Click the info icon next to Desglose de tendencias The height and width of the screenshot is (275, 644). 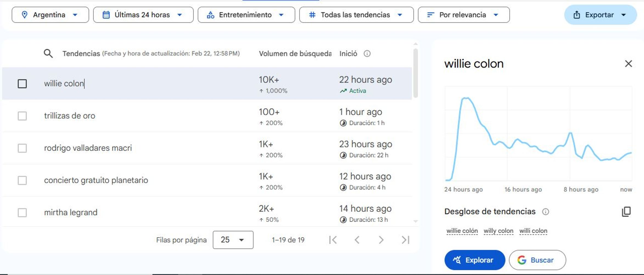click(545, 211)
